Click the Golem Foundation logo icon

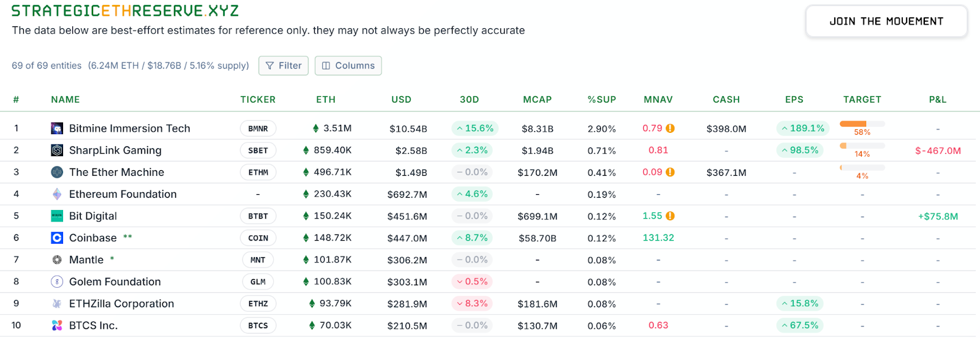pyautogui.click(x=57, y=282)
